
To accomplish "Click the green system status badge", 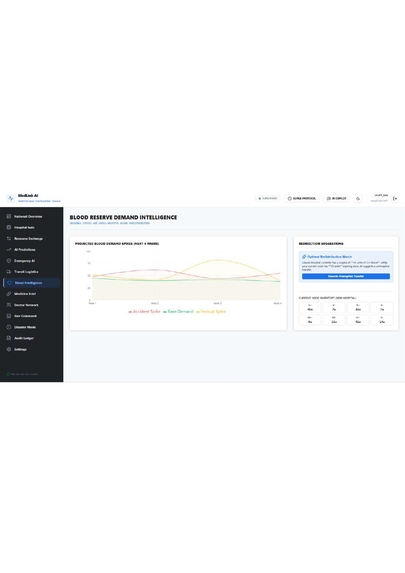I will coord(268,198).
